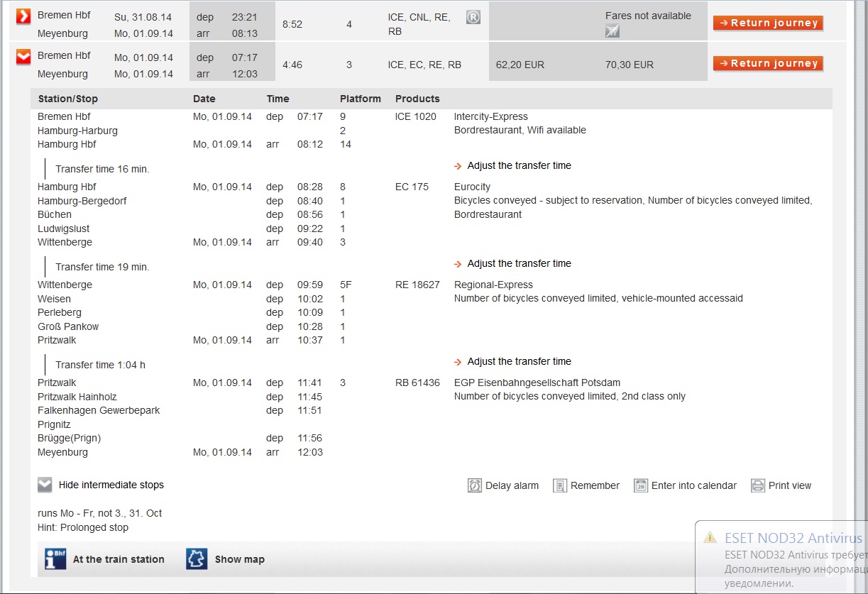
Task: Open the EC 175 train details
Action: click(412, 187)
